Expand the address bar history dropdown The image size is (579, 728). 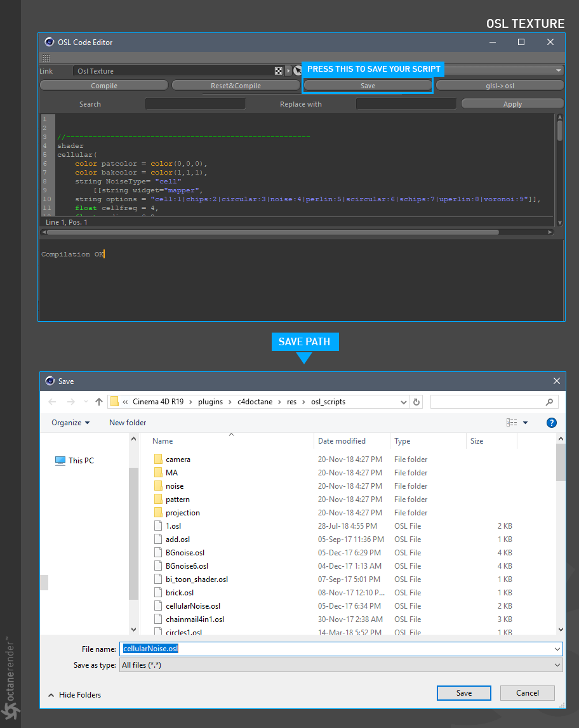tap(404, 402)
